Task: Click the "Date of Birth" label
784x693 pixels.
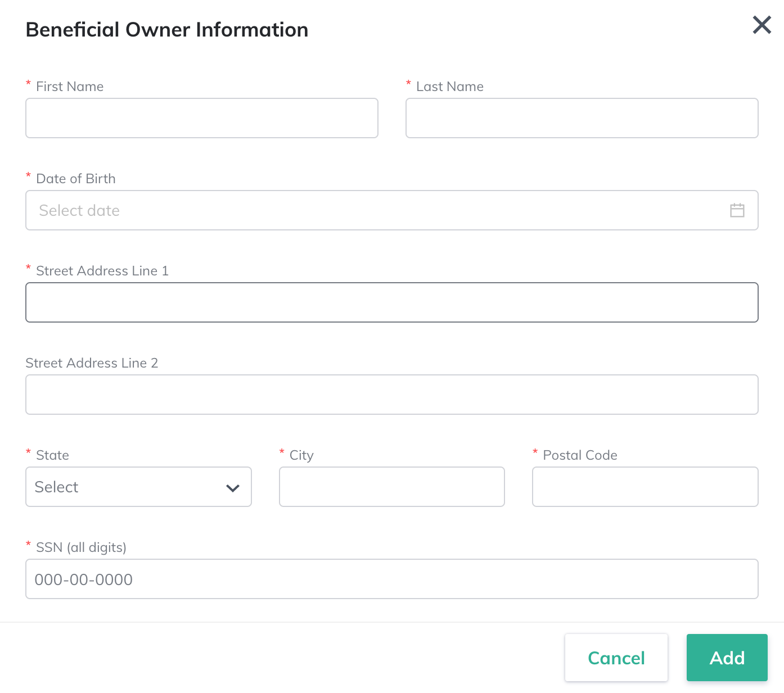Action: (76, 179)
